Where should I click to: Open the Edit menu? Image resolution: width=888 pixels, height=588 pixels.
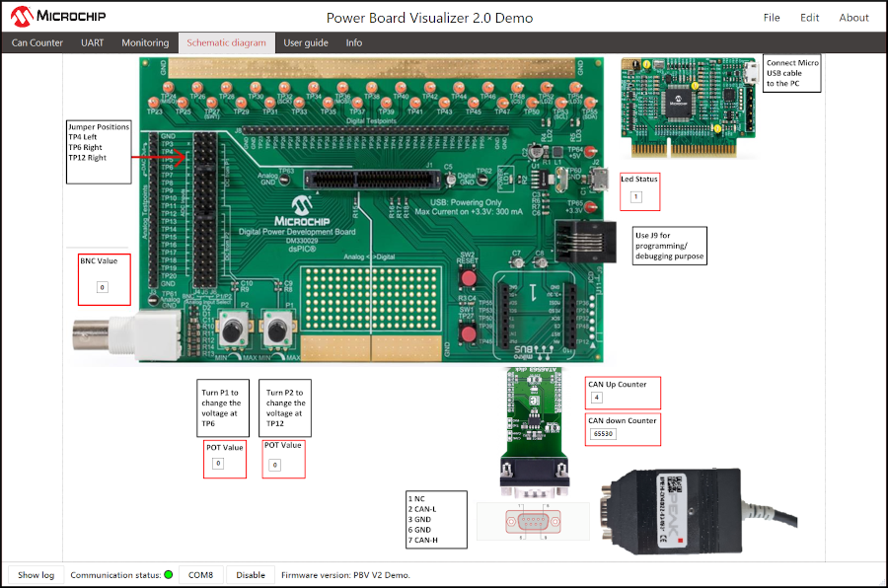click(809, 18)
